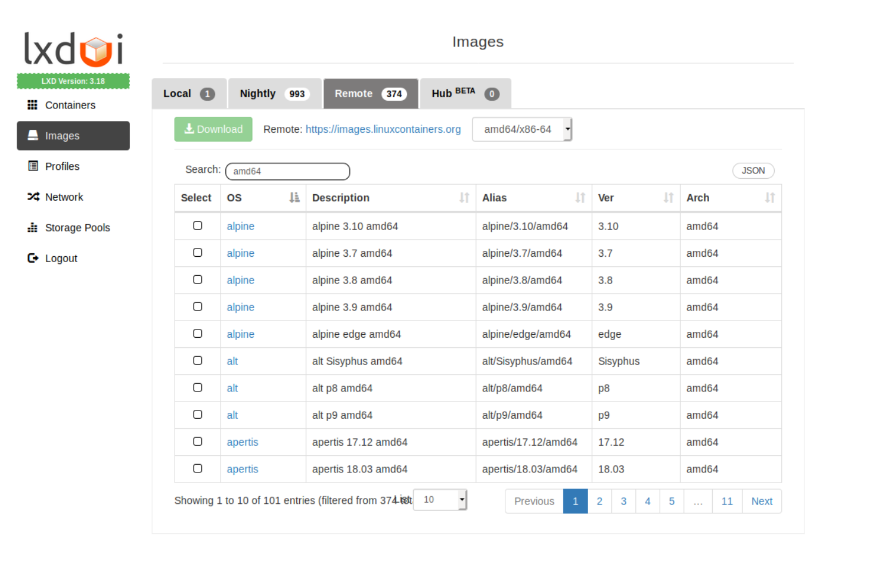The width and height of the screenshot is (882, 588).
Task: Click the JSON button
Action: point(753,171)
